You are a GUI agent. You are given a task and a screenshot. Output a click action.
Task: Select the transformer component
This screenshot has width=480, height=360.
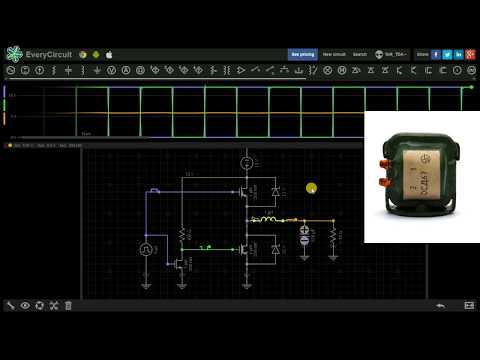click(227, 70)
